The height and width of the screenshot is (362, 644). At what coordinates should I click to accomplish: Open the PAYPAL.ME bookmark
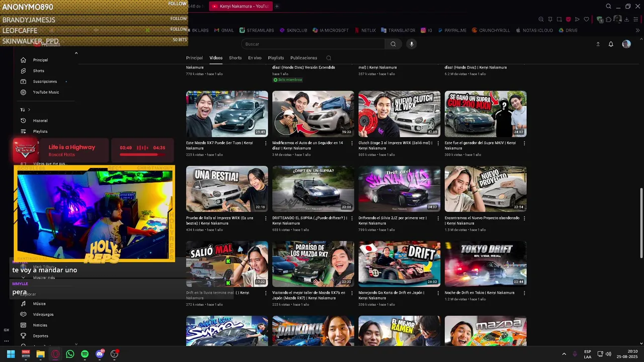452,30
